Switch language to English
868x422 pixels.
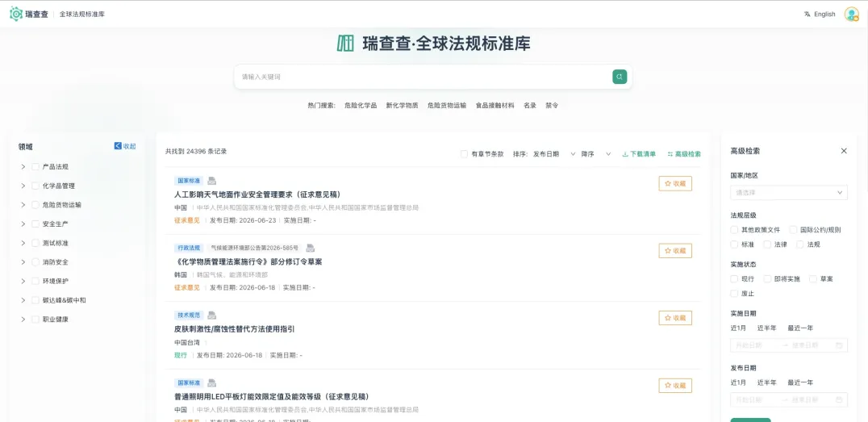820,15
